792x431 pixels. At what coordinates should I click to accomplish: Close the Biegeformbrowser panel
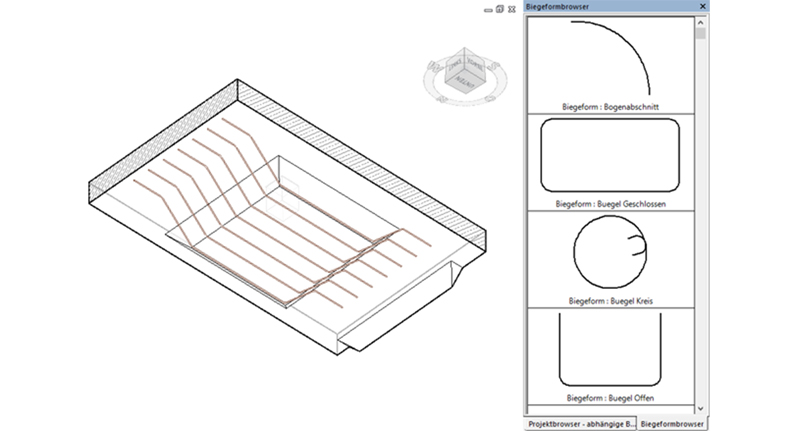click(702, 7)
